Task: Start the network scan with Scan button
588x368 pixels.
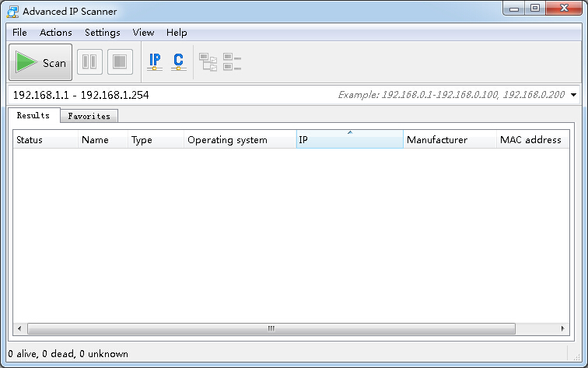Action: [40, 63]
